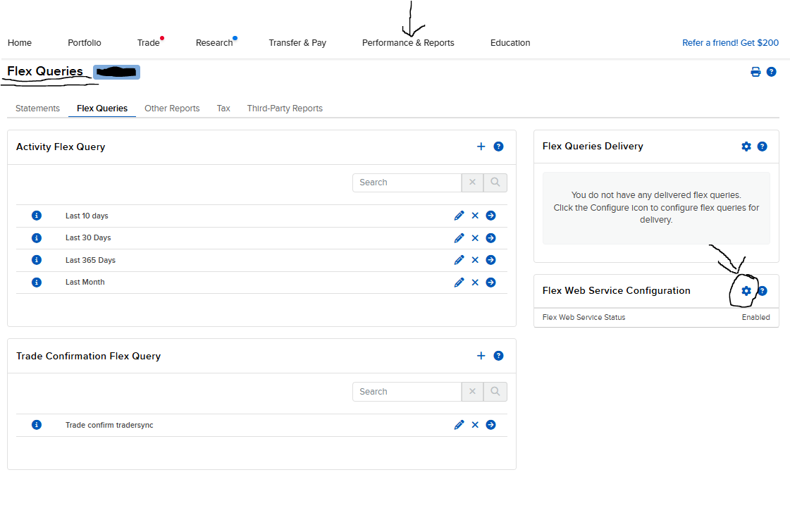Run the Last 30 Days query

click(x=490, y=237)
